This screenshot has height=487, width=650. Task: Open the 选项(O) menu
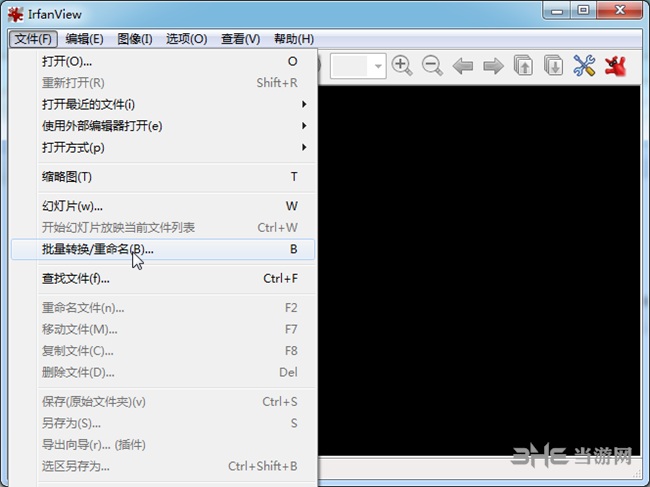pyautogui.click(x=187, y=39)
